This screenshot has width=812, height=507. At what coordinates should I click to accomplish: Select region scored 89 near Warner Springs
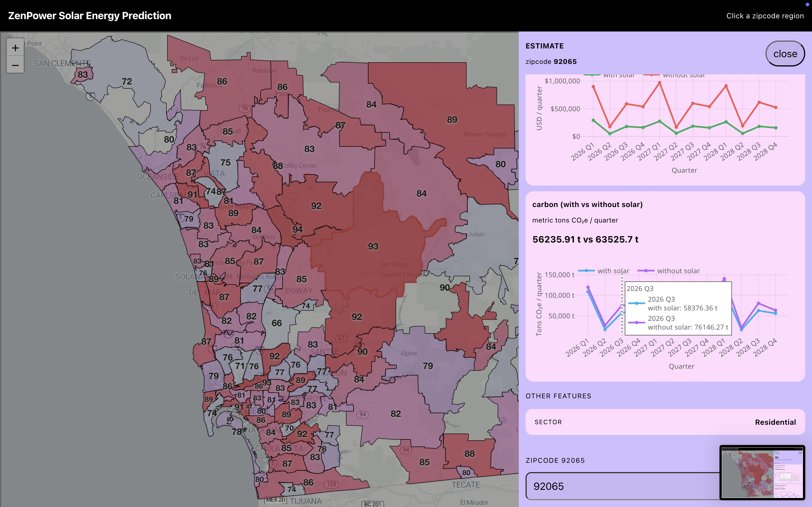coord(452,120)
